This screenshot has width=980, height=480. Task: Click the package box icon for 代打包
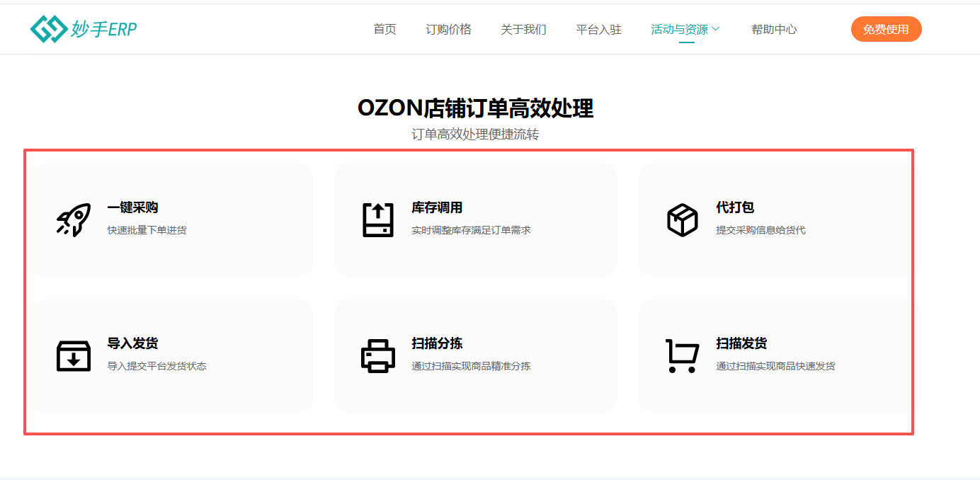point(683,219)
